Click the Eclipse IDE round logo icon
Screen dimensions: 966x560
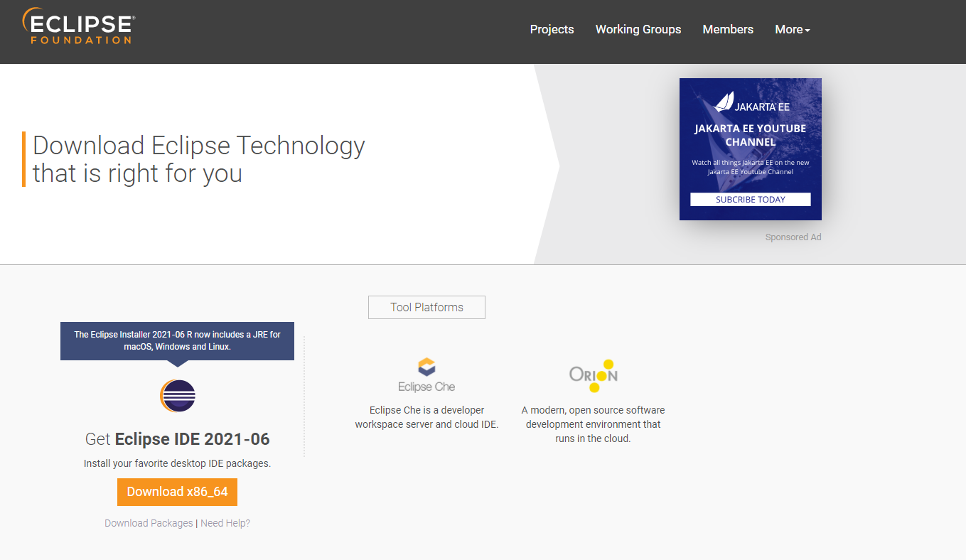178,396
